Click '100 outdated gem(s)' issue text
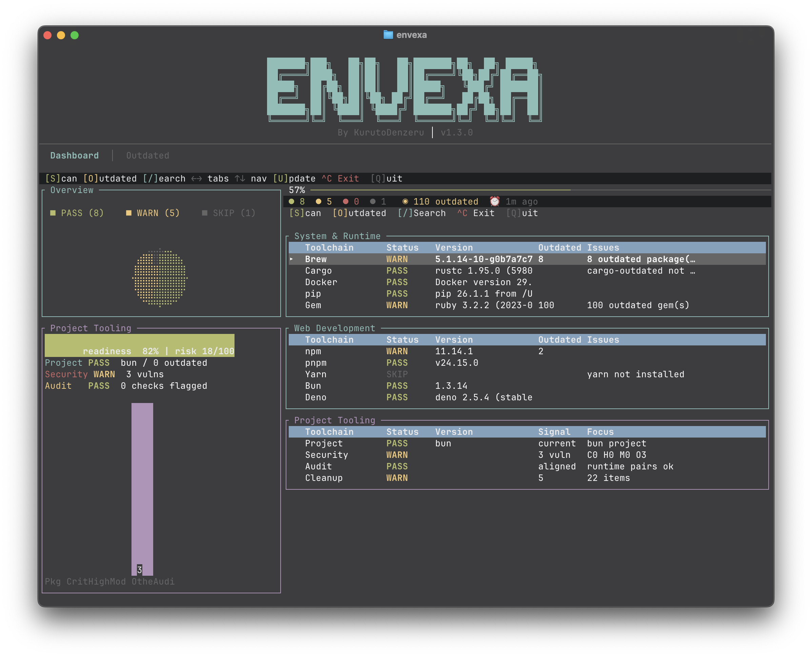 tap(638, 305)
